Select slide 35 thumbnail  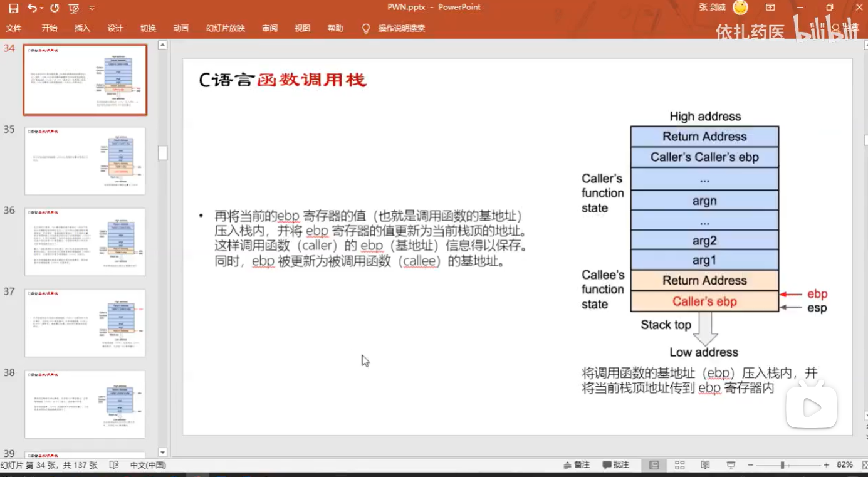coord(85,161)
